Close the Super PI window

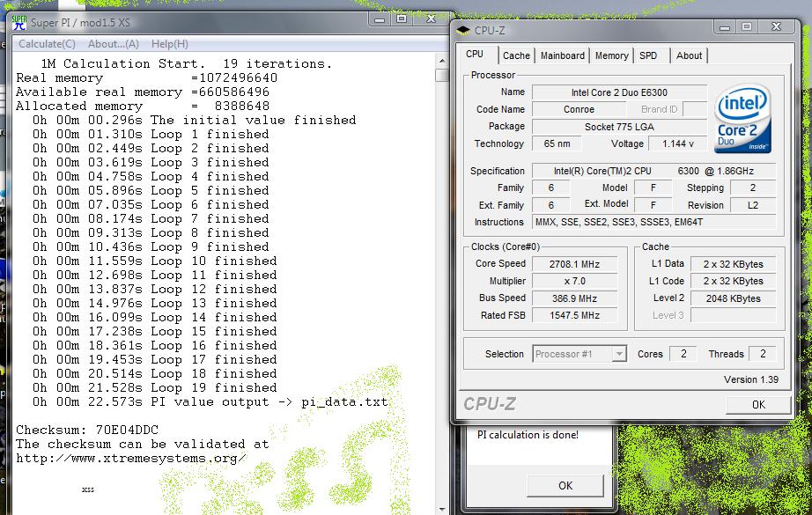pyautogui.click(x=432, y=18)
